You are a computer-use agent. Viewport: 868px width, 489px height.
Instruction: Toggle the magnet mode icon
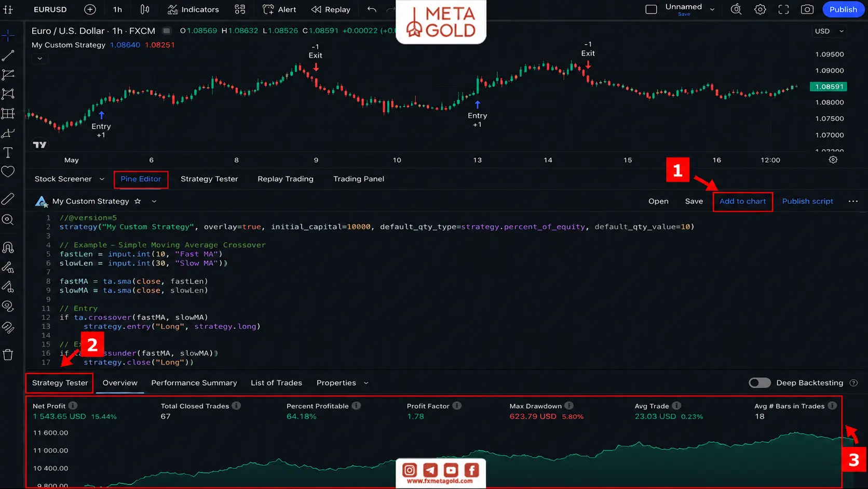point(8,247)
